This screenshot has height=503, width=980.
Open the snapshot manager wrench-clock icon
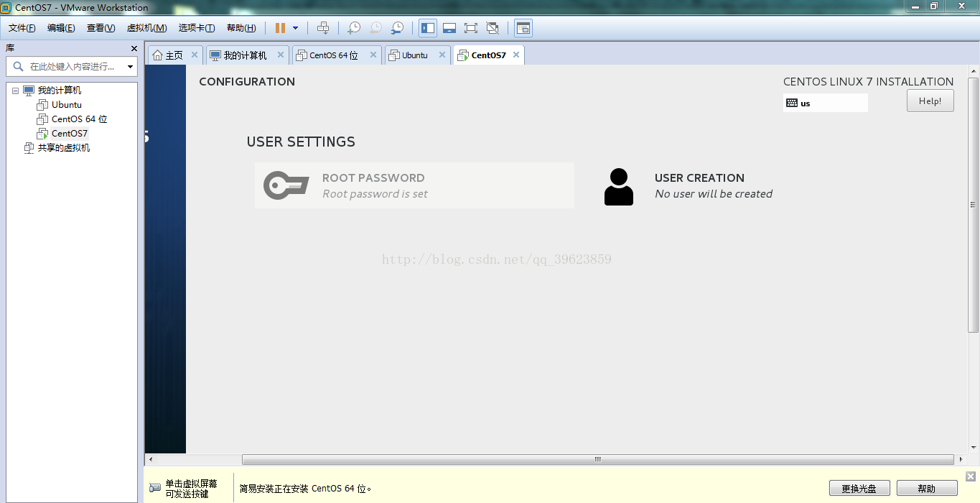[397, 28]
